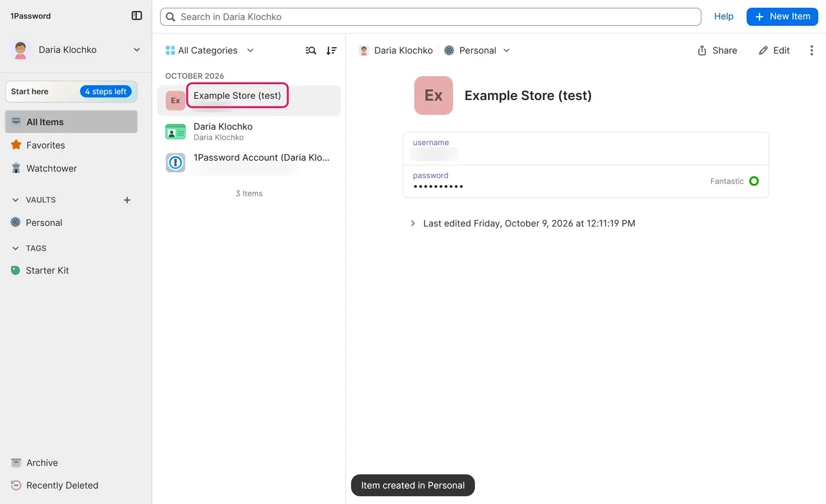Click the Share button
The height and width of the screenshot is (504, 826).
[717, 50]
